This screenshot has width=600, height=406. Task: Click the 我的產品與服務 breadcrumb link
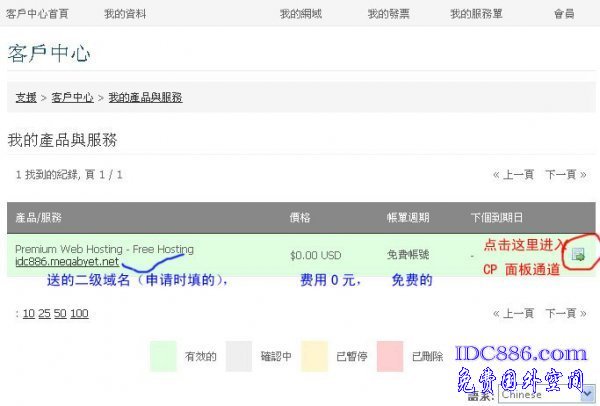[x=145, y=98]
